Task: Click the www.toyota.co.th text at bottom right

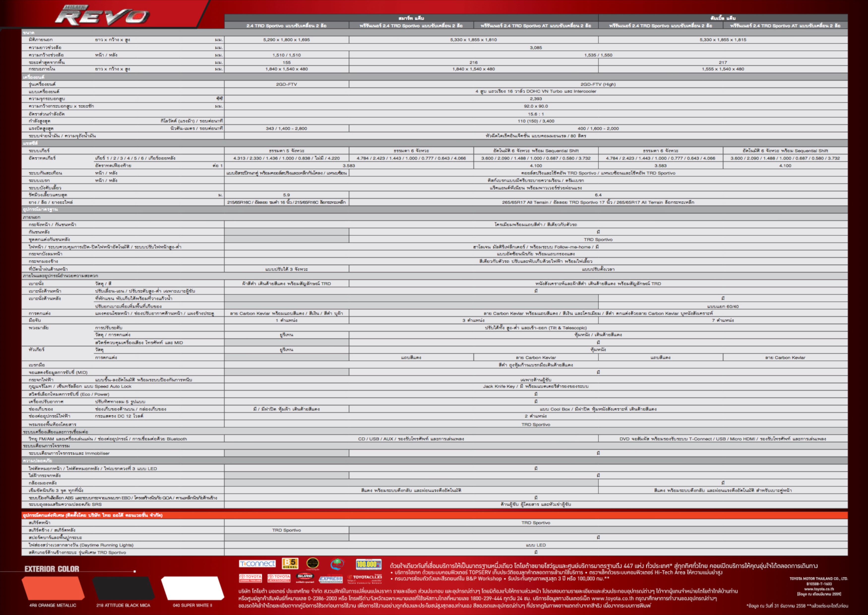Action: point(819,589)
